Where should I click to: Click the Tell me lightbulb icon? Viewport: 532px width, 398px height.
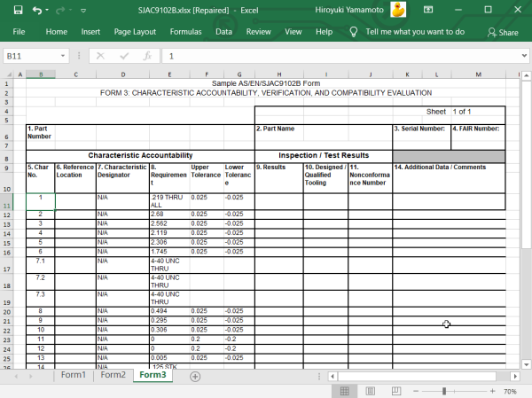click(353, 32)
